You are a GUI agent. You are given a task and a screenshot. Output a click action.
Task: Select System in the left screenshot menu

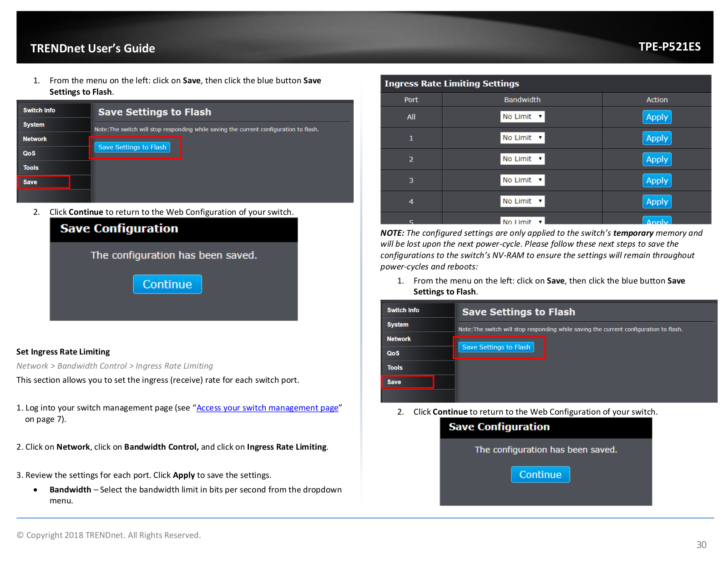point(54,125)
